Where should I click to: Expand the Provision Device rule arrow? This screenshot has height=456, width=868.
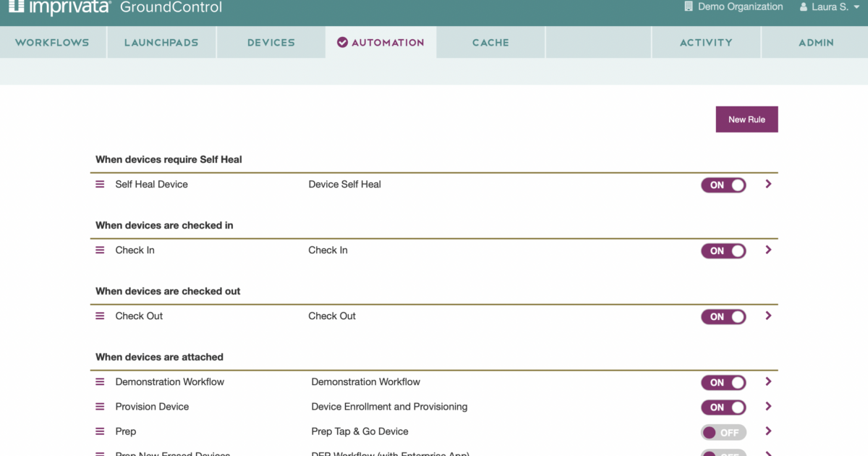[x=768, y=407]
